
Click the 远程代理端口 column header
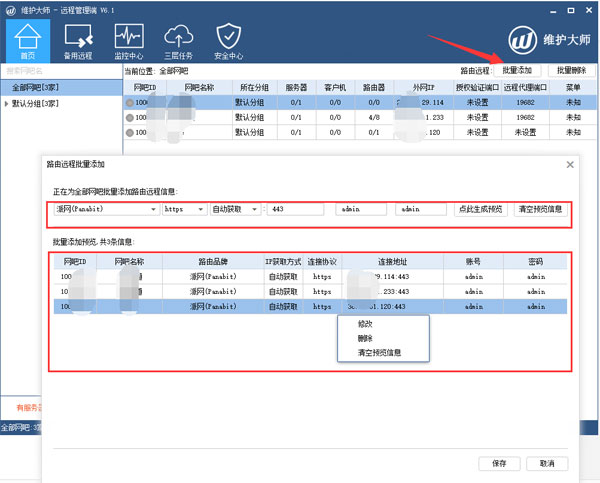click(525, 87)
